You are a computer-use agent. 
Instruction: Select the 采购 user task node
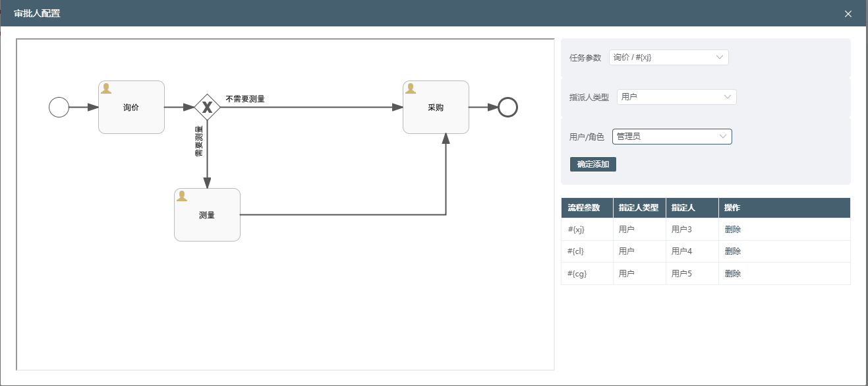[436, 108]
